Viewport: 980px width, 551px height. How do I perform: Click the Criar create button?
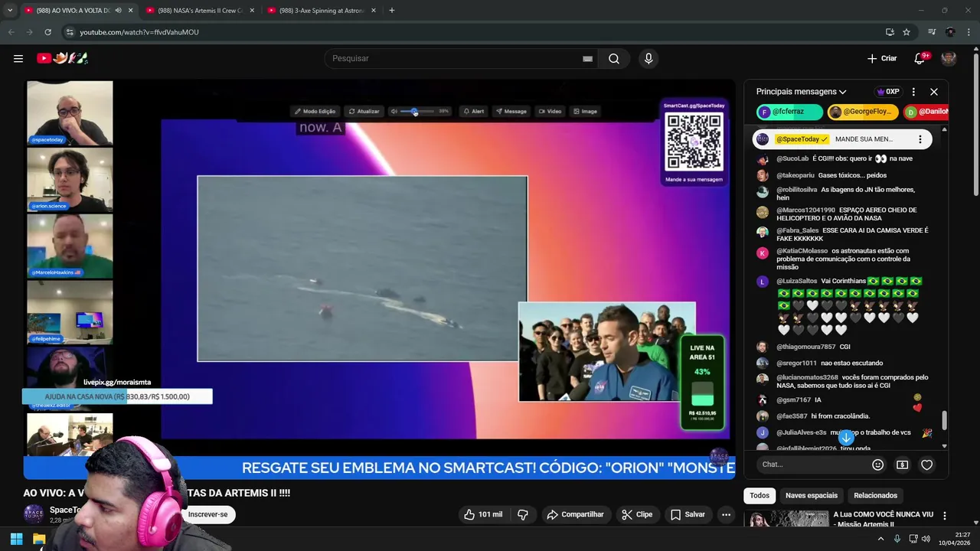click(x=881, y=58)
